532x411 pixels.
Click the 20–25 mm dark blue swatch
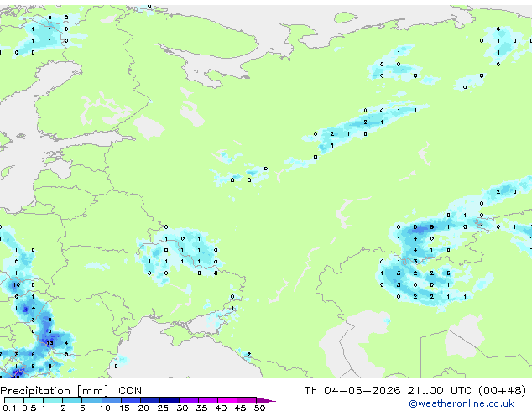(x=149, y=400)
